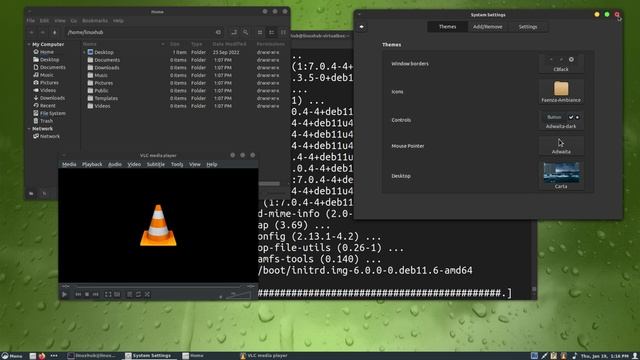Click the VLC seek bar
Image resolution: width=640 pixels, height=360 pixels.
pyautogui.click(x=158, y=287)
